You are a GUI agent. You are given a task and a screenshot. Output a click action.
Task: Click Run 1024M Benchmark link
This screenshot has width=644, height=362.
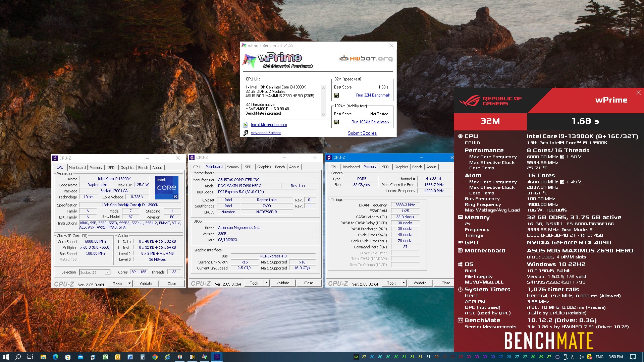click(x=370, y=122)
